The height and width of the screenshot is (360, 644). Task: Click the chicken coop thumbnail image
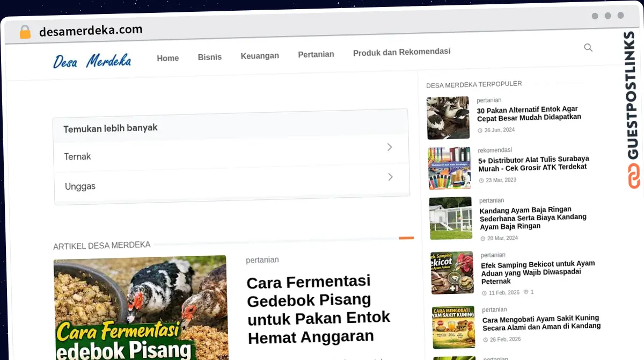[451, 218]
